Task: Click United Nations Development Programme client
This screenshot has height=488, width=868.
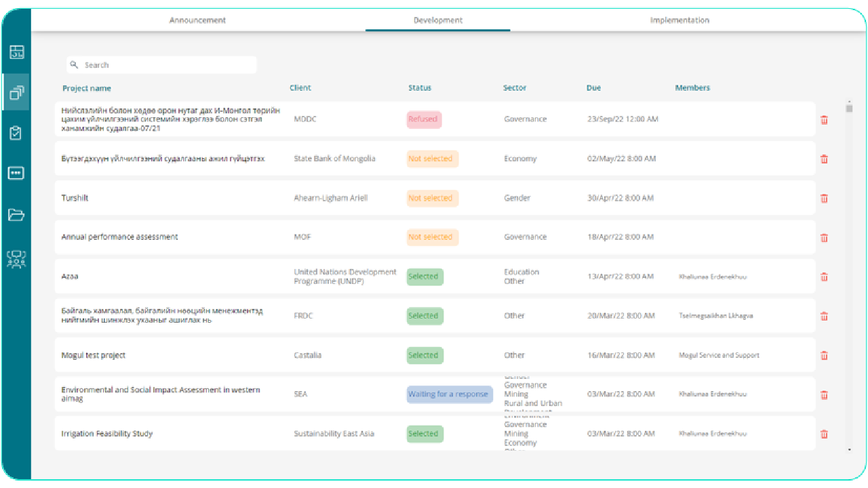Action: point(345,277)
